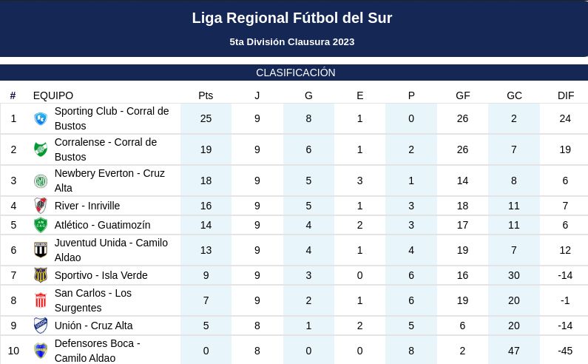Screen dimensions: 588x364
Task: Click the Newbery Everton round crest
Action: click(41, 181)
